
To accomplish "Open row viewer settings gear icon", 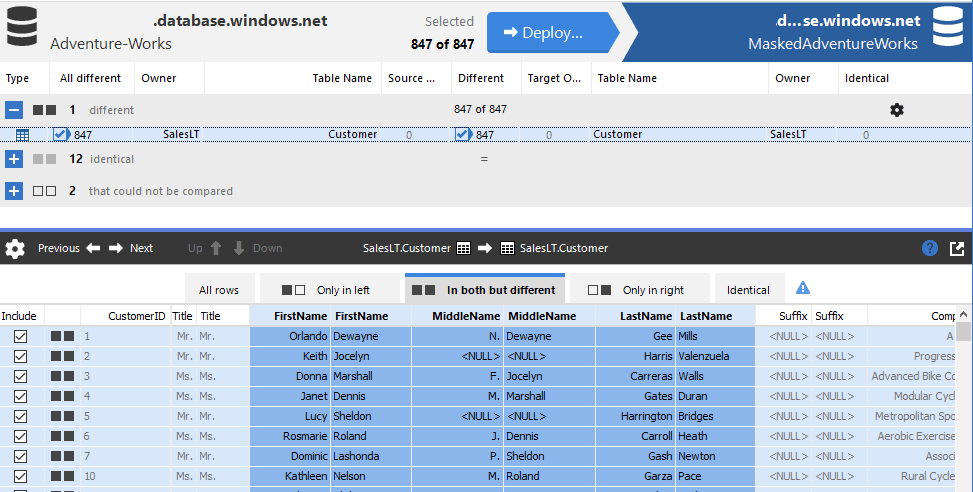I will click(x=15, y=248).
